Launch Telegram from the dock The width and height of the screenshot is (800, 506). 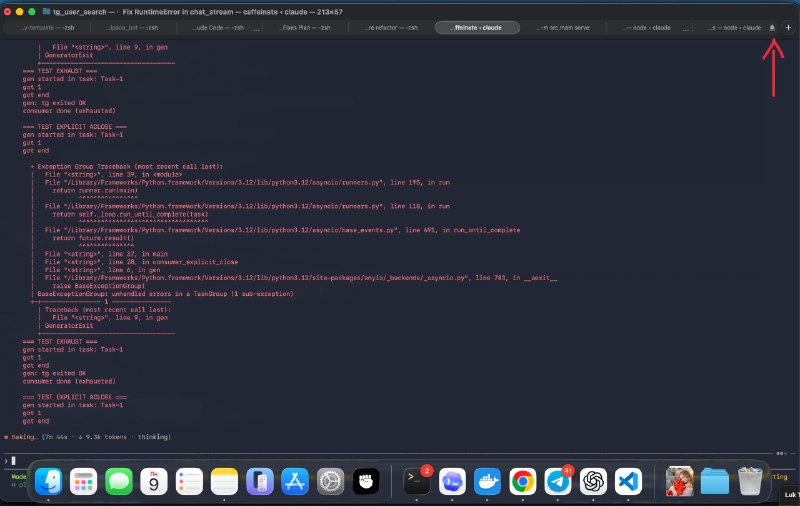pyautogui.click(x=558, y=481)
